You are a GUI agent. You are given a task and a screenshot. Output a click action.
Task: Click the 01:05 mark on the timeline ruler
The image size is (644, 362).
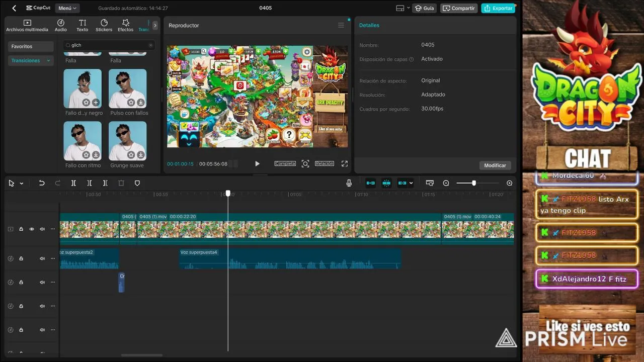[x=295, y=194]
